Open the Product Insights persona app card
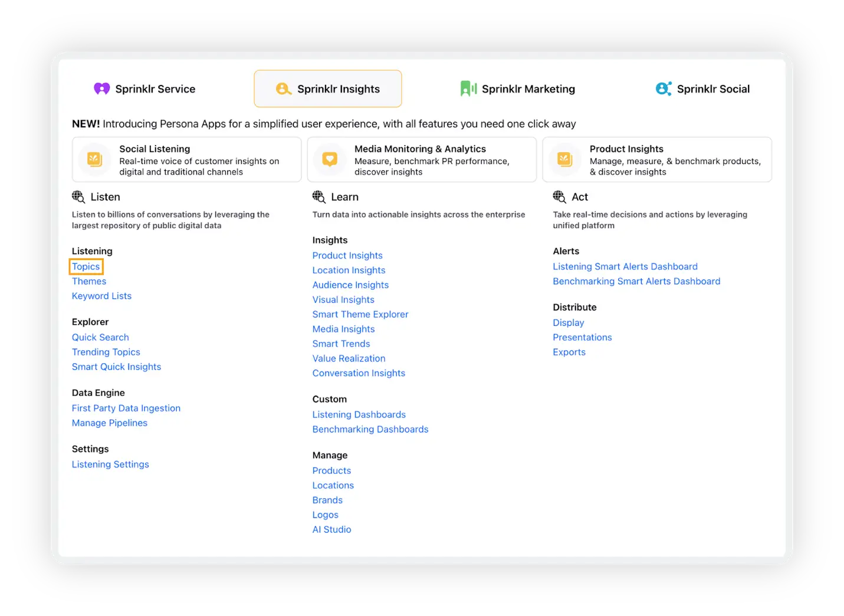This screenshot has width=844, height=616. pyautogui.click(x=657, y=160)
